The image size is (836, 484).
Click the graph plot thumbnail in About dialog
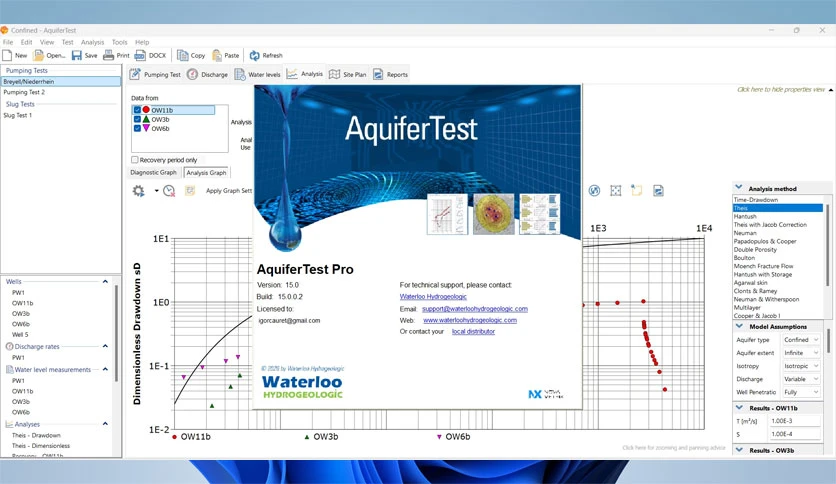447,214
